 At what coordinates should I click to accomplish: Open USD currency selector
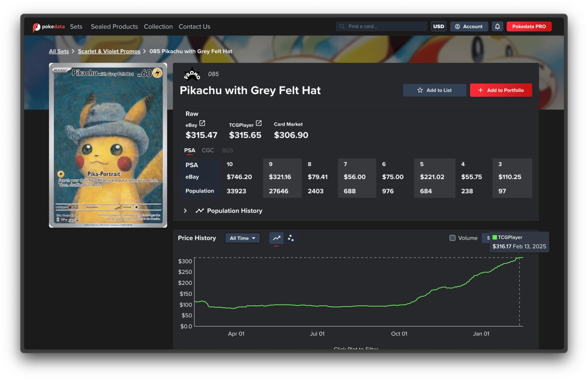point(439,26)
